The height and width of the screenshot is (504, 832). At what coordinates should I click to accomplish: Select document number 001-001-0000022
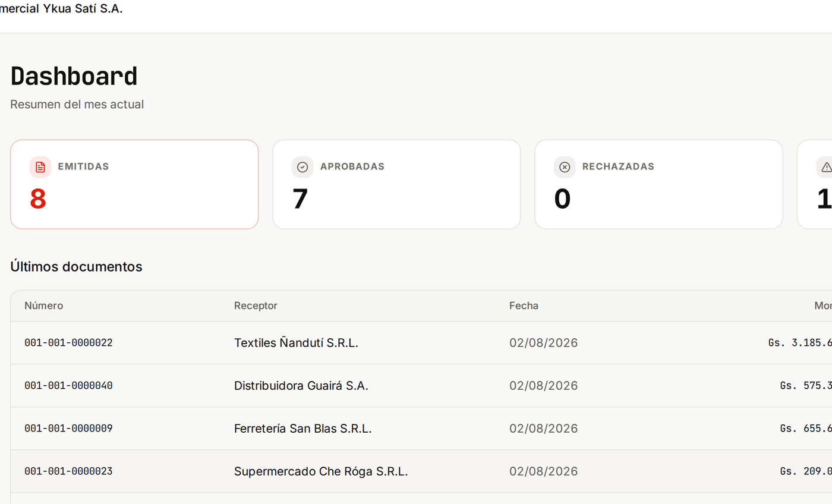(x=68, y=343)
